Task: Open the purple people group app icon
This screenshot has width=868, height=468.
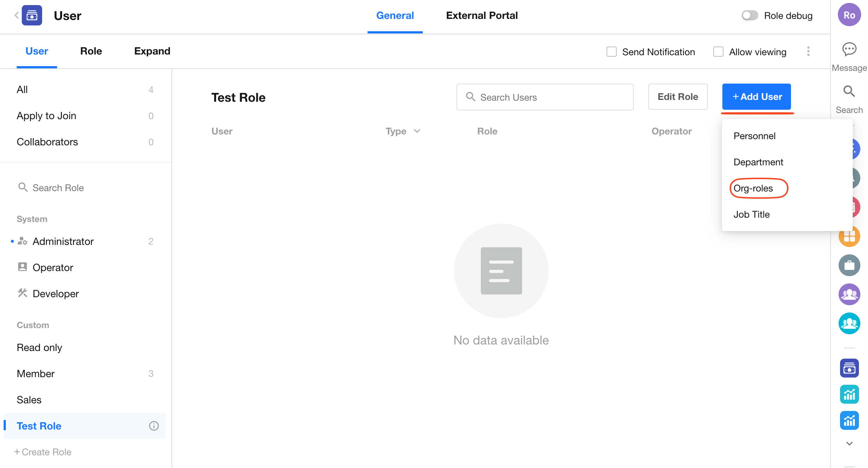Action: coord(849,294)
